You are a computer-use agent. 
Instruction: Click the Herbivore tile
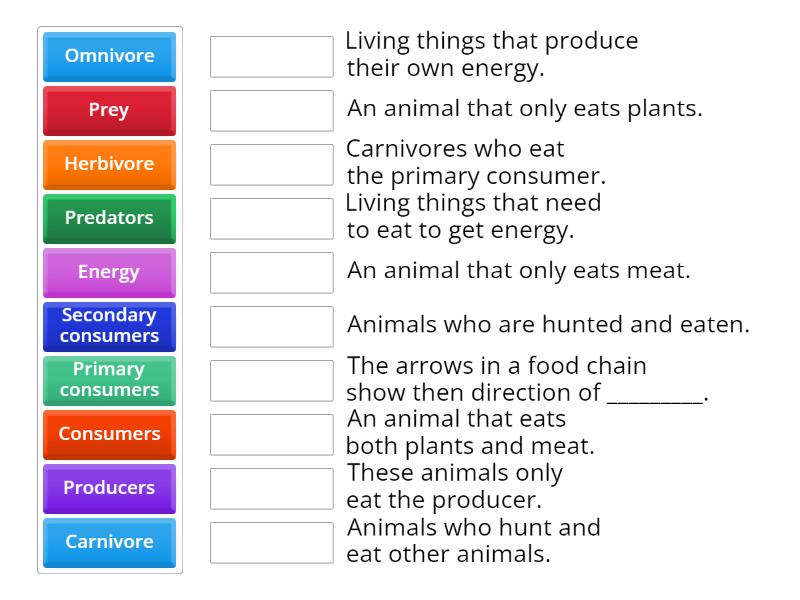(108, 164)
